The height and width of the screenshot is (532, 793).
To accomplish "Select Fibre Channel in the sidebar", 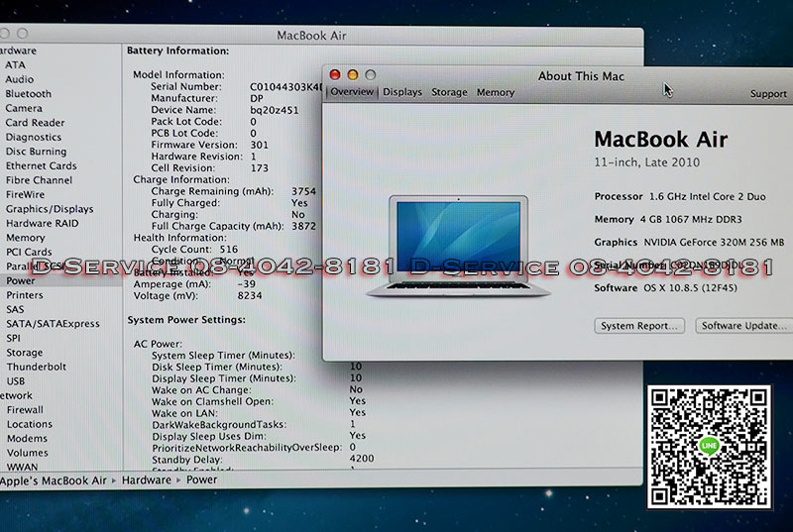I will click(x=39, y=180).
